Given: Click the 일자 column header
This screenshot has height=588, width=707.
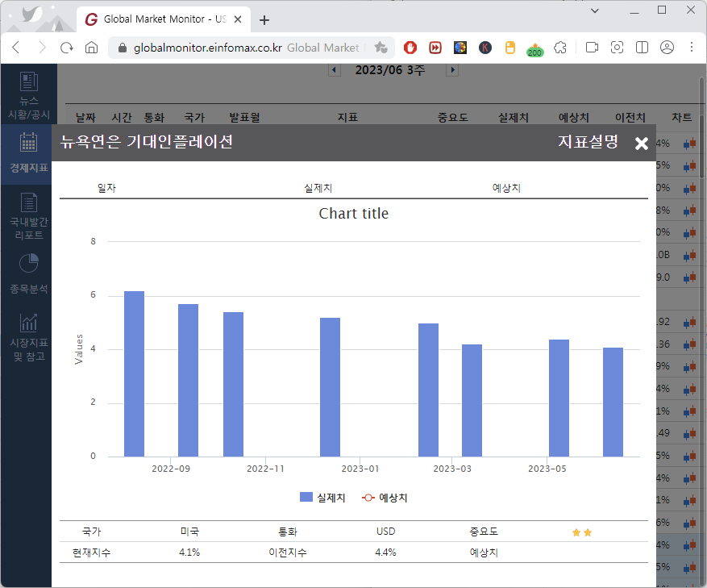Looking at the screenshot, I should 107,188.
